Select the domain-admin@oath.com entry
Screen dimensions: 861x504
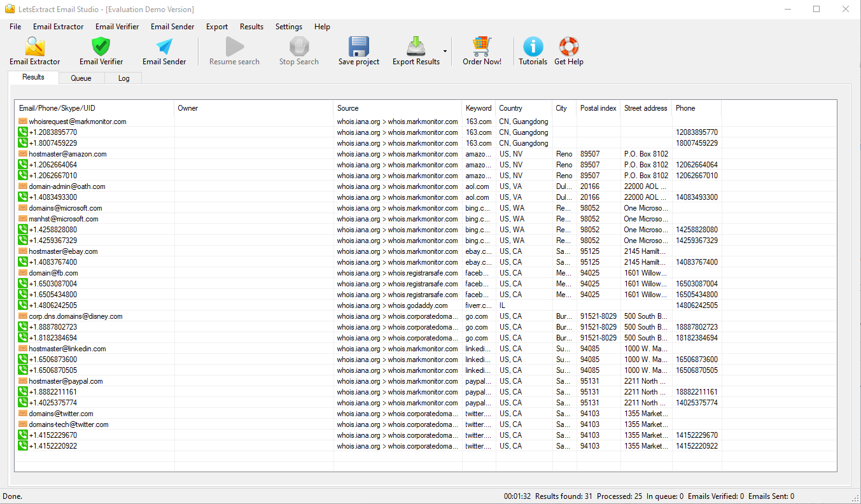[67, 186]
